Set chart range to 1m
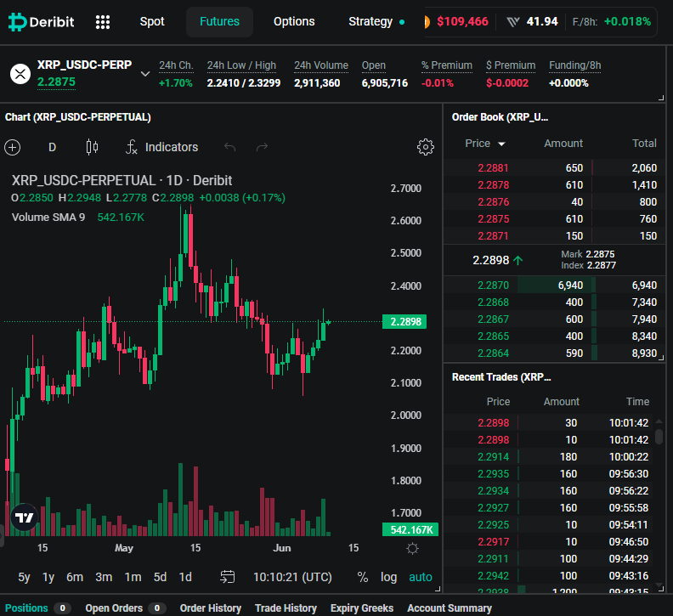 [x=133, y=577]
